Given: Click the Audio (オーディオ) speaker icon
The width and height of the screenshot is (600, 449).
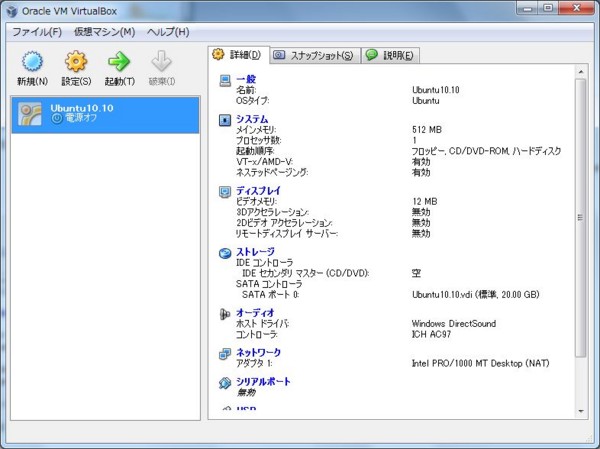Looking at the screenshot, I should pos(225,314).
